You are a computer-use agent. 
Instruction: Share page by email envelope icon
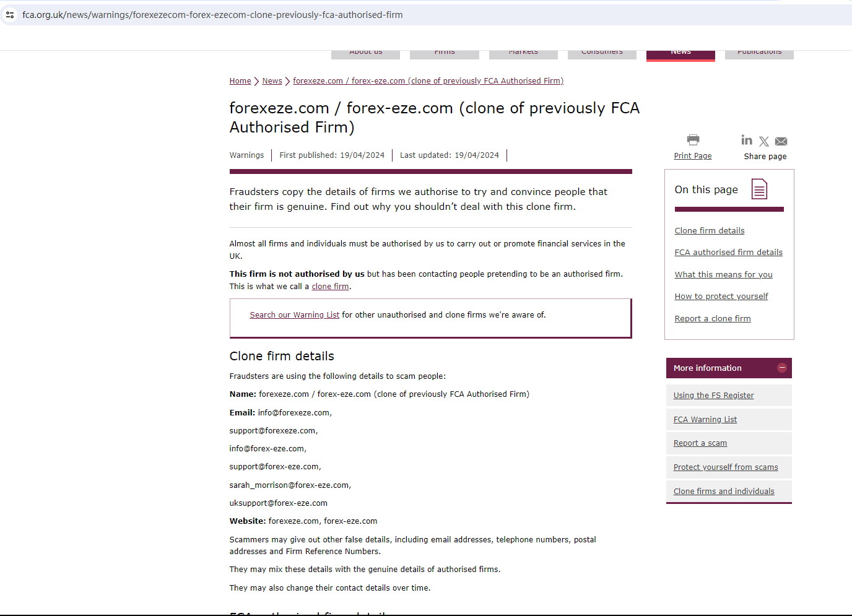pyautogui.click(x=781, y=142)
